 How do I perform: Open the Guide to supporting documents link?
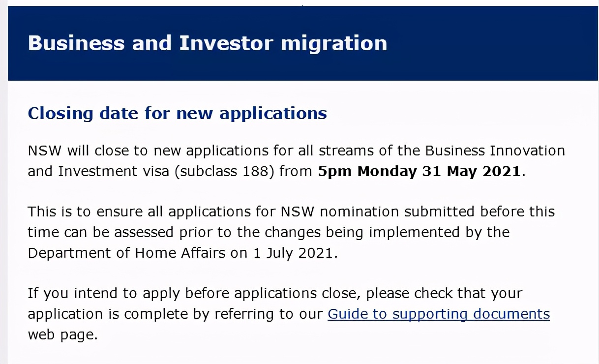click(439, 314)
